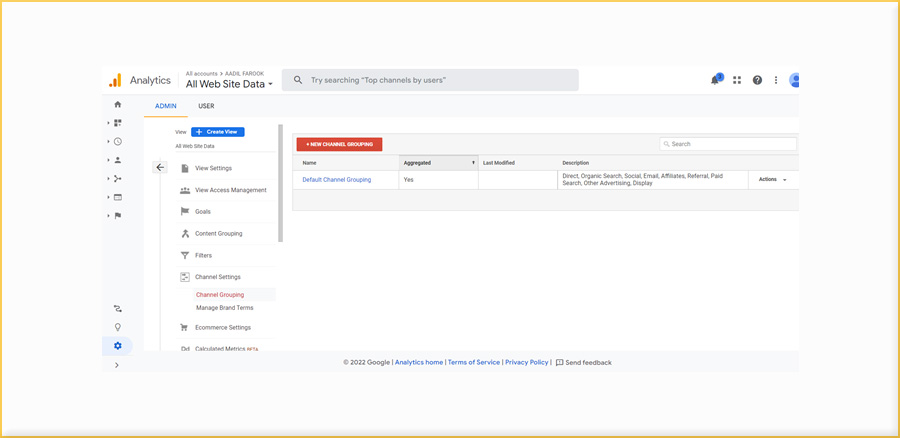The width and height of the screenshot is (900, 438).
Task: Open the Admin gear icon
Action: click(x=117, y=346)
